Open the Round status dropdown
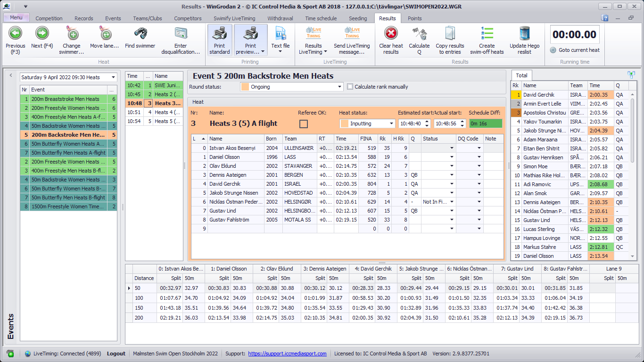This screenshot has height=362, width=644. (x=340, y=87)
